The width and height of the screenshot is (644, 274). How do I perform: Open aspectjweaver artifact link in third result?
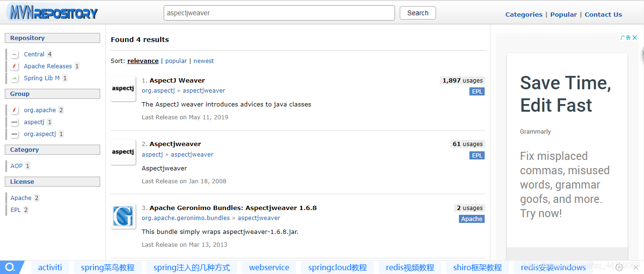(259, 218)
